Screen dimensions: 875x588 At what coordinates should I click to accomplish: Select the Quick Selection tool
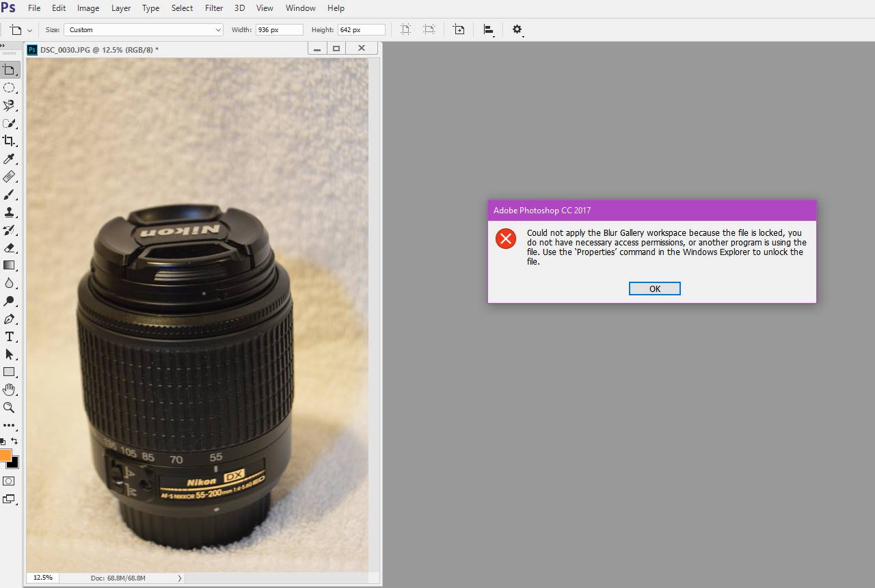pyautogui.click(x=10, y=123)
